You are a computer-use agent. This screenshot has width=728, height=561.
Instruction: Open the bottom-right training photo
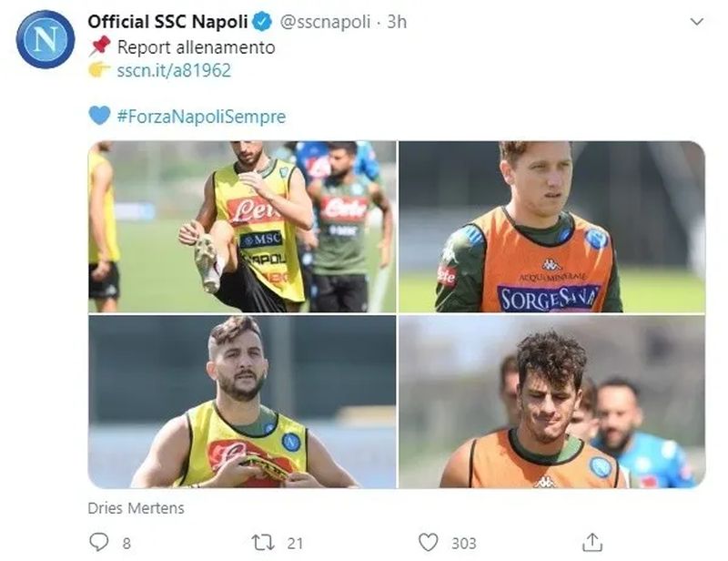[551, 402]
